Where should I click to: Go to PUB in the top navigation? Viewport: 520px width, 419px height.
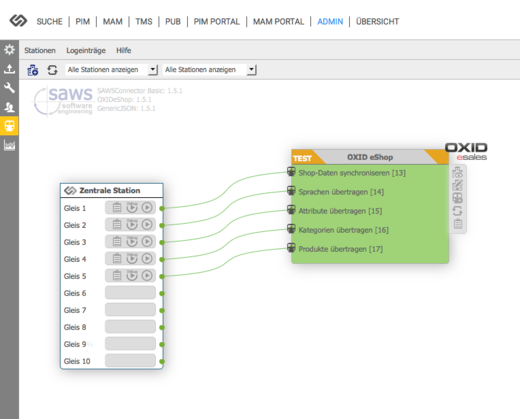[173, 22]
